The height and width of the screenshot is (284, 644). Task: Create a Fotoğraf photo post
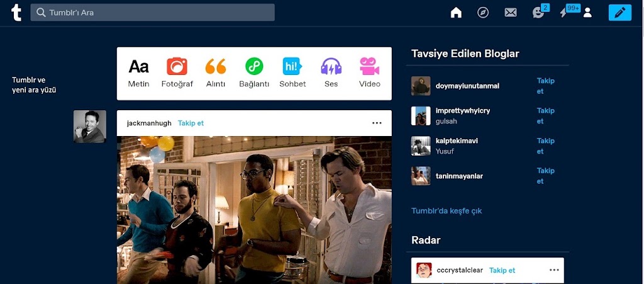[177, 73]
